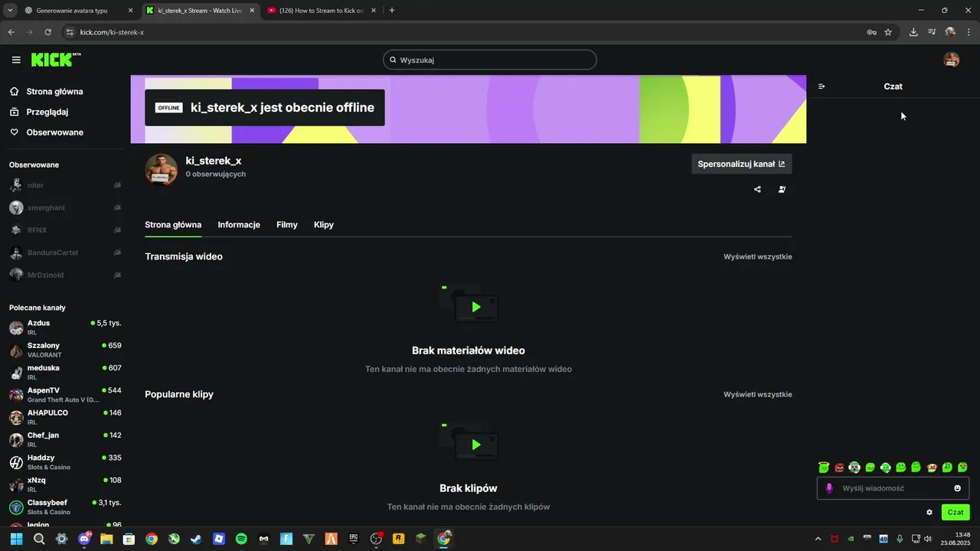980x551 pixels.
Task: Open Obserwowane in the sidebar
Action: pos(54,132)
